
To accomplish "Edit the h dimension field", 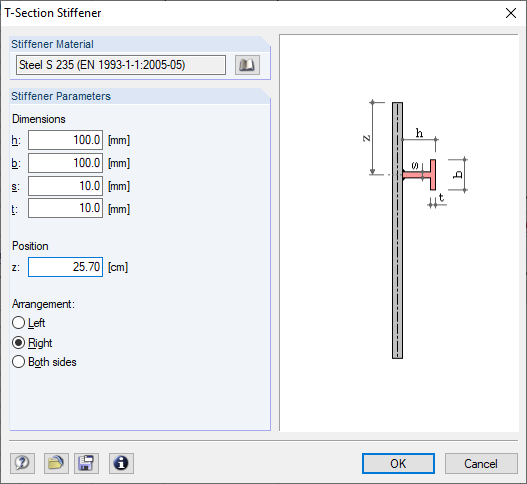I will click(x=66, y=140).
